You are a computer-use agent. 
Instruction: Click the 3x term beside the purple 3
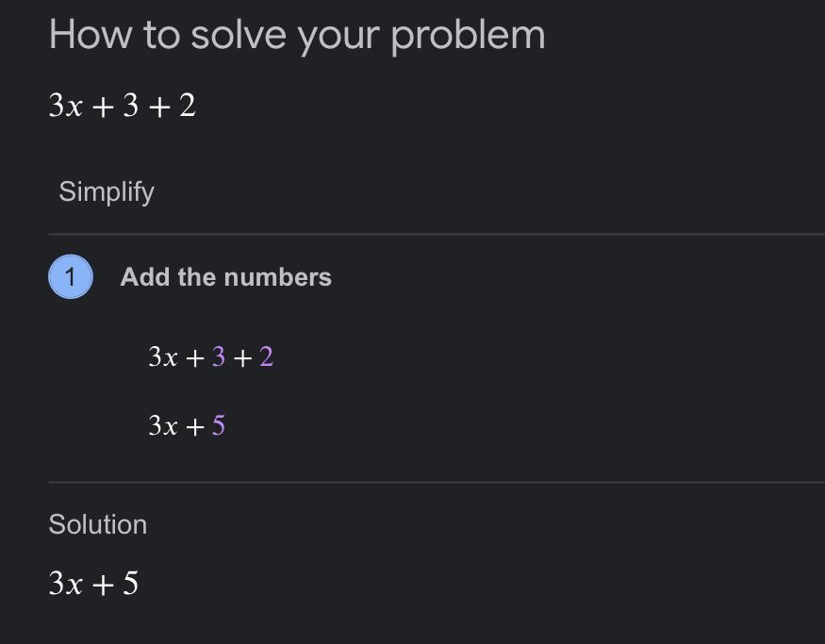click(163, 356)
